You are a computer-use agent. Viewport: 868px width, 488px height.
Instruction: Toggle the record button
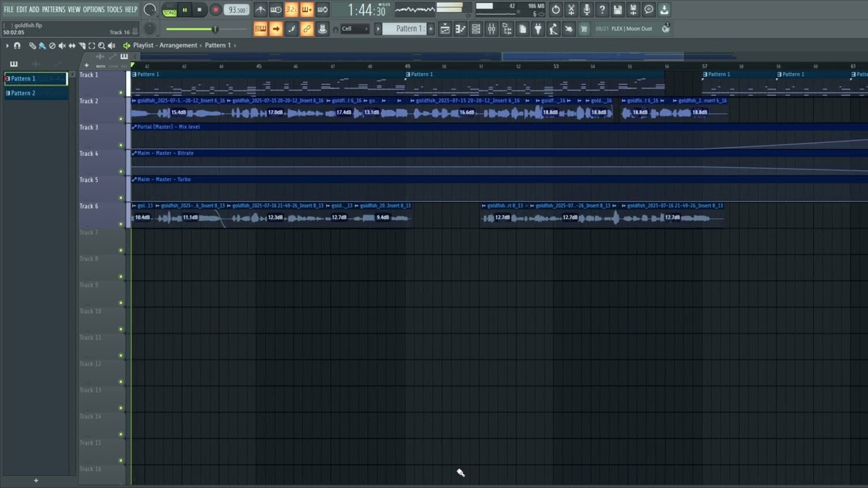pyautogui.click(x=216, y=9)
